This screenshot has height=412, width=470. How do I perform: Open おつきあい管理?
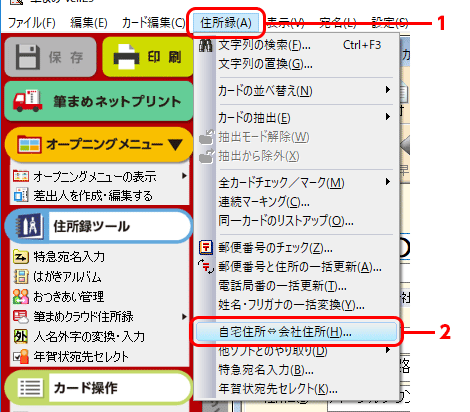[x=68, y=296]
